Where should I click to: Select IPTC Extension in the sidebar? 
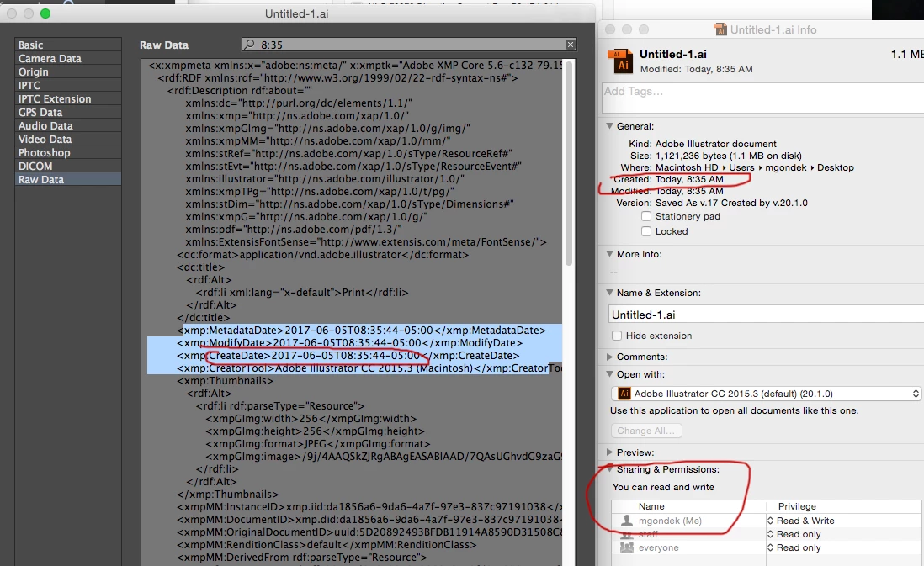(68, 99)
